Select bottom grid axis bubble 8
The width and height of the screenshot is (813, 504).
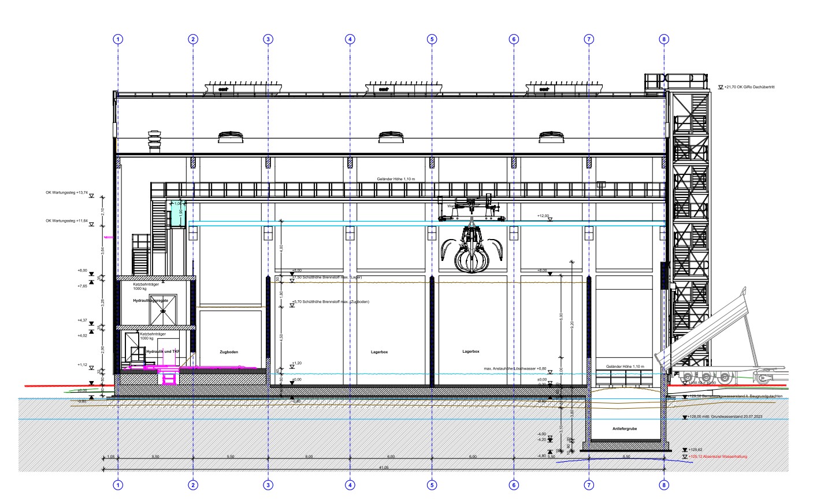tap(664, 486)
